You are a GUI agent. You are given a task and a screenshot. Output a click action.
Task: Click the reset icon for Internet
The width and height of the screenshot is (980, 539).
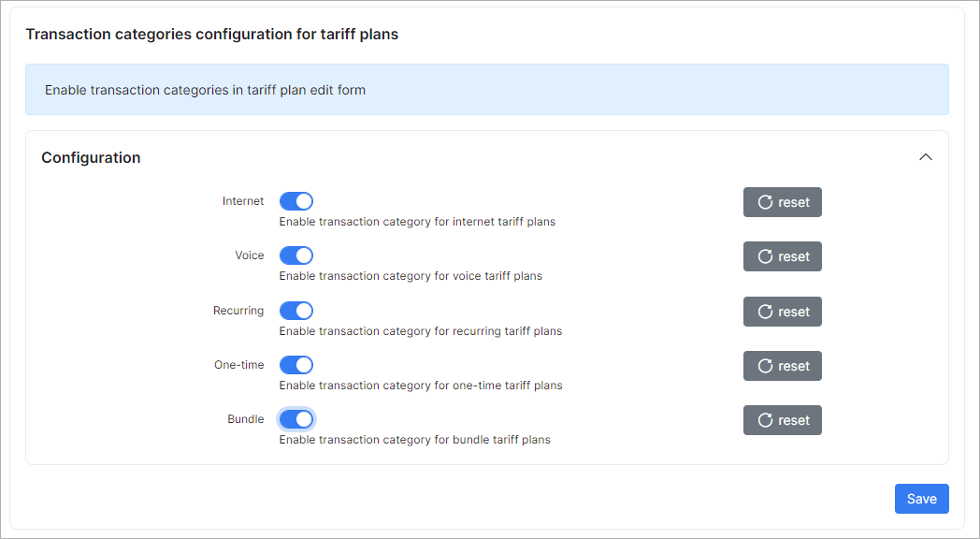(765, 202)
